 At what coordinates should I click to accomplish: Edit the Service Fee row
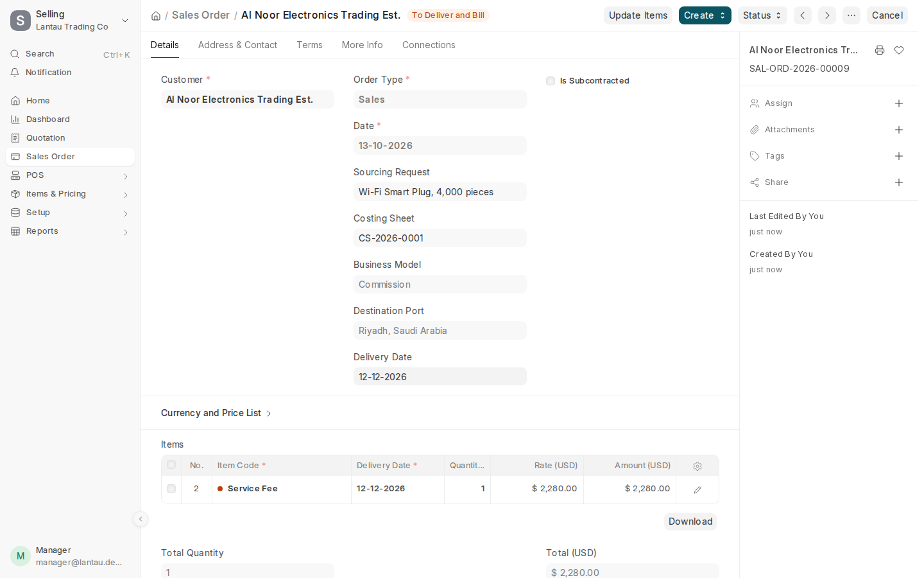pos(697,489)
